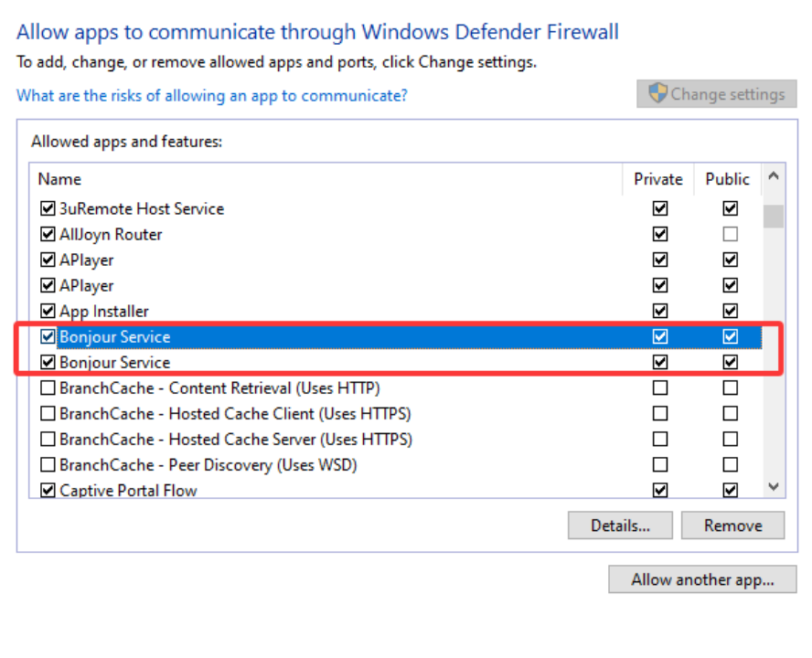Image resolution: width=812 pixels, height=658 pixels.
Task: Enable the BranchCache - Content Retrieval checkbox
Action: point(47,387)
